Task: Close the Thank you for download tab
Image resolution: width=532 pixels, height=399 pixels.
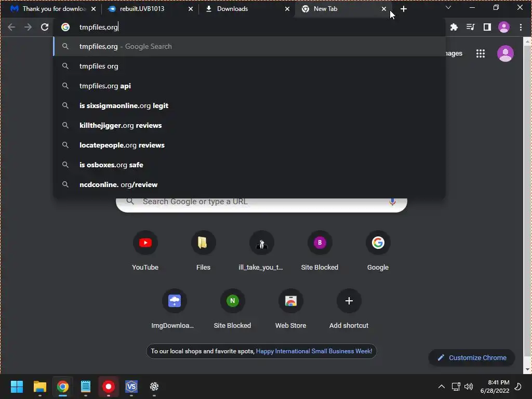Action: click(x=94, y=9)
